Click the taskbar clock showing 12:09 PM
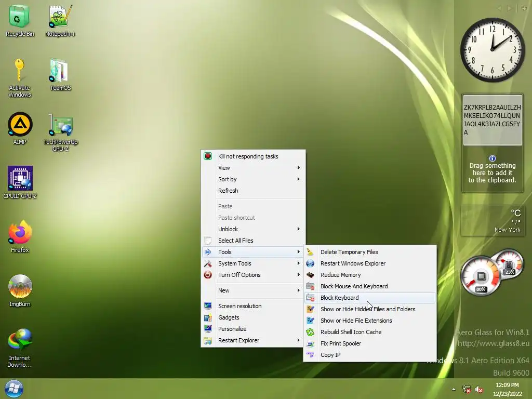 point(507,389)
